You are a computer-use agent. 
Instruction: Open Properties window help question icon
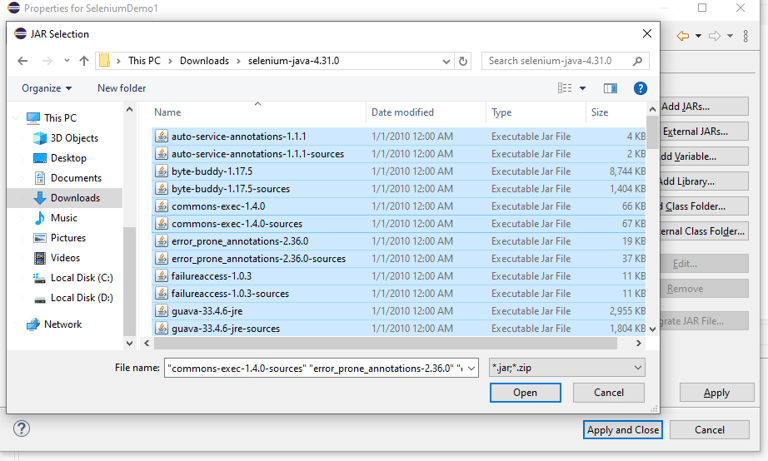coord(22,429)
